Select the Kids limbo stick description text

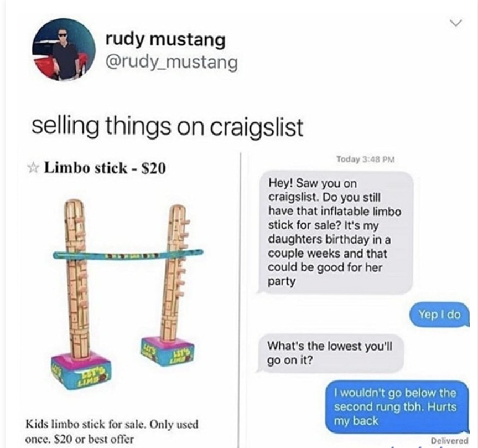coord(112,431)
